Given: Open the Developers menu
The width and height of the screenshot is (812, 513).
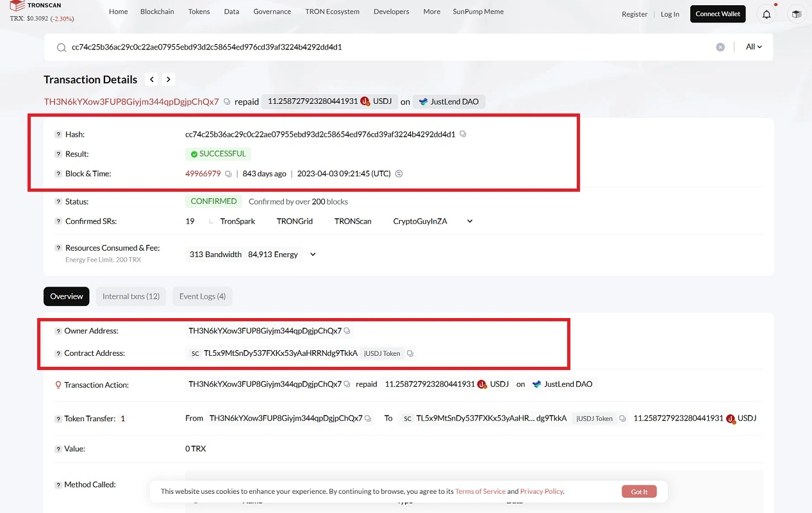Looking at the screenshot, I should click(x=391, y=12).
